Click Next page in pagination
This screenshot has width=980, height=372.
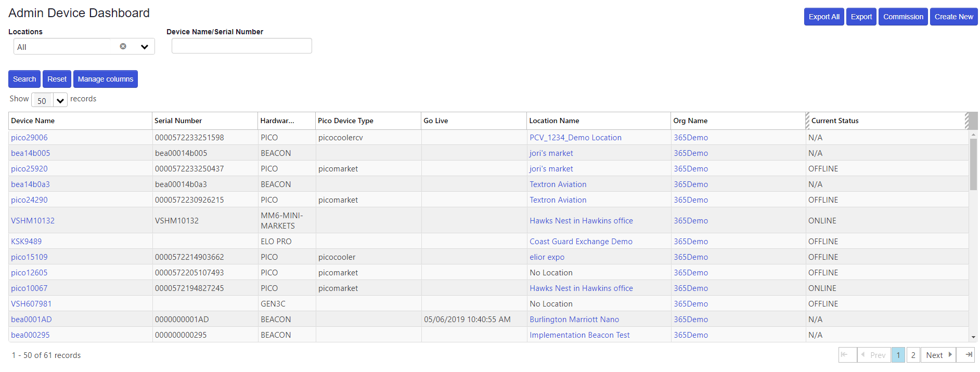point(938,355)
